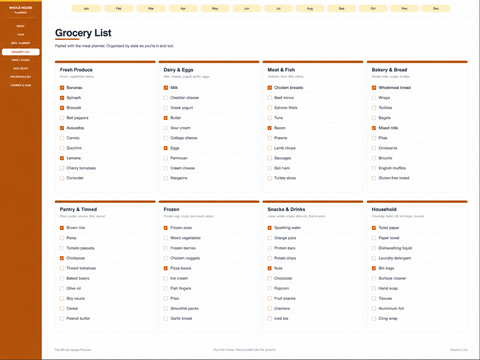Check the Chocolate checkbox
This screenshot has width=480, height=360.
(270, 278)
